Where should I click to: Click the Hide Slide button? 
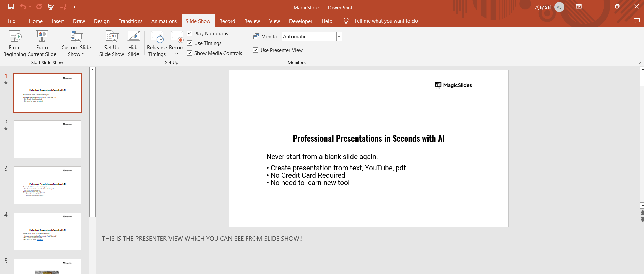click(133, 43)
